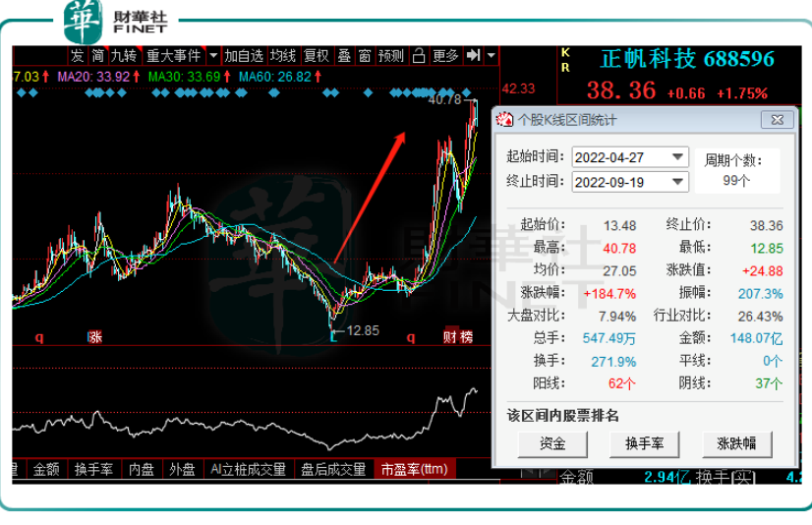This screenshot has width=812, height=525.
Task: Click the 起始时间 date field 2022-04-27
Action: pos(630,157)
